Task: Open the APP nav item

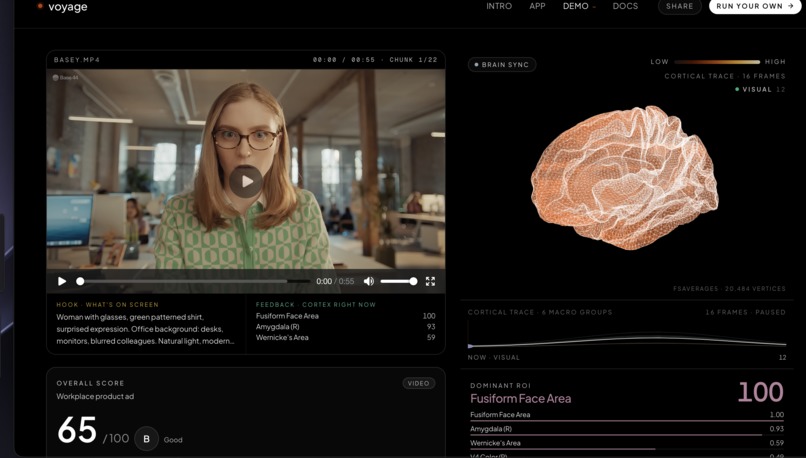Action: (537, 6)
